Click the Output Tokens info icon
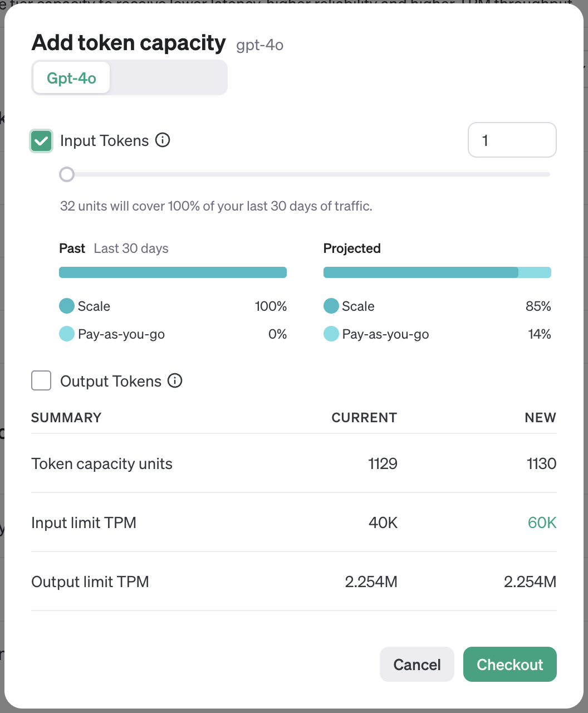588x713 pixels. click(x=175, y=381)
